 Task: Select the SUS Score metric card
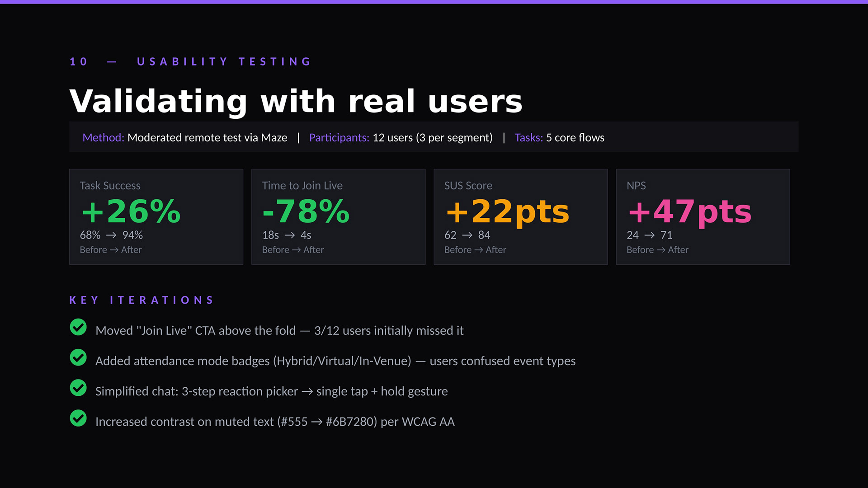[x=520, y=217]
